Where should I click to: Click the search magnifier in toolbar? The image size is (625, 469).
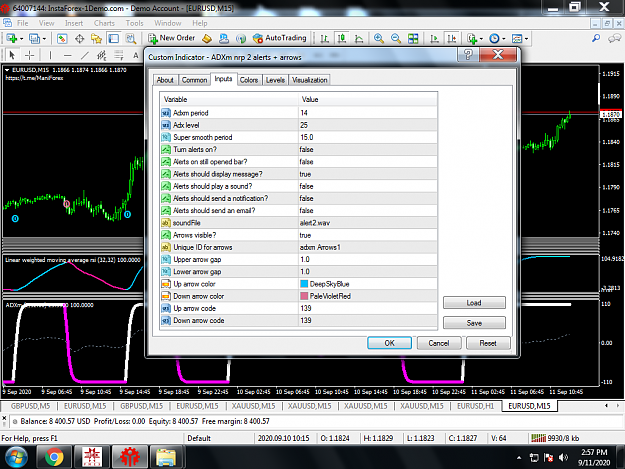pos(596,38)
